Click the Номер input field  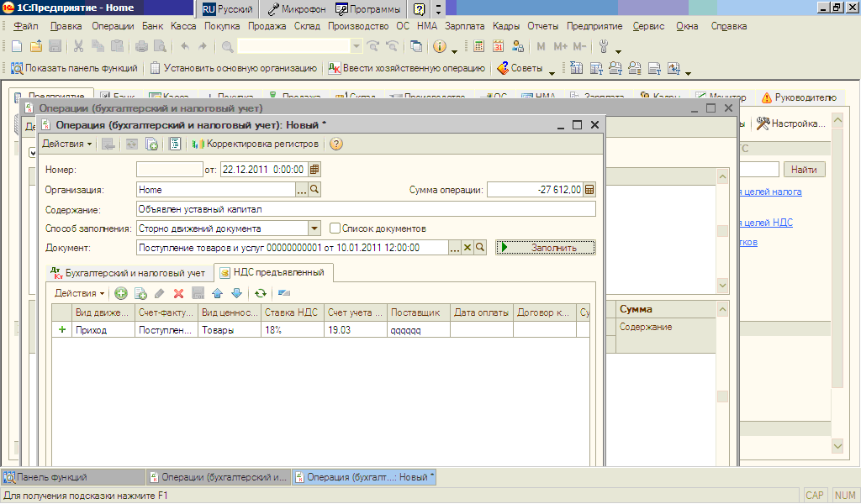170,170
